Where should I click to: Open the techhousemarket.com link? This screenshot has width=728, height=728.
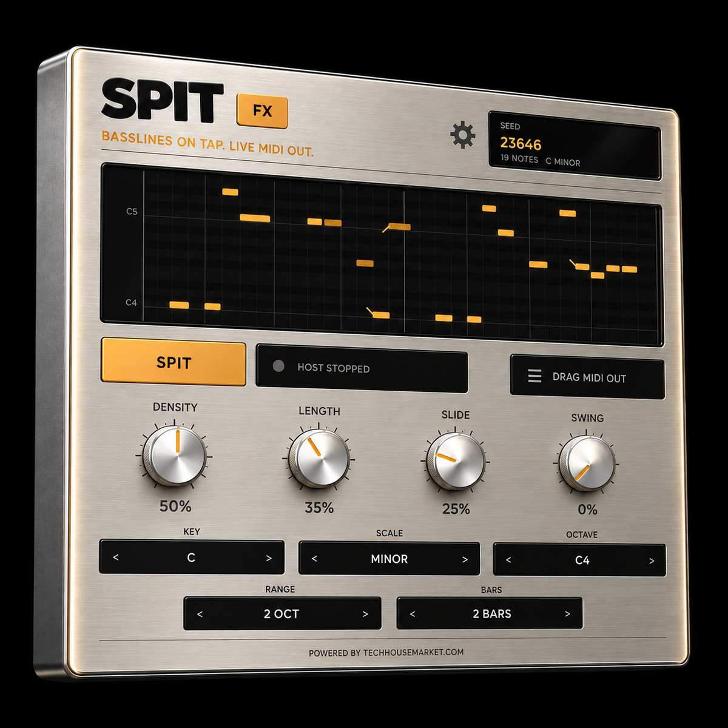pos(413,652)
